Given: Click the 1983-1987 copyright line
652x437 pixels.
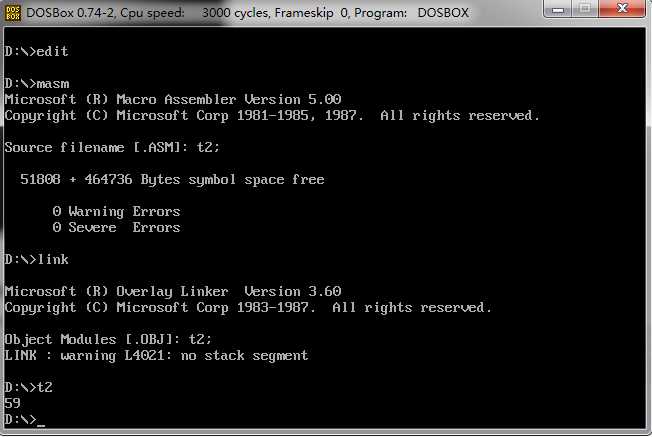Looking at the screenshot, I should (x=248, y=308).
